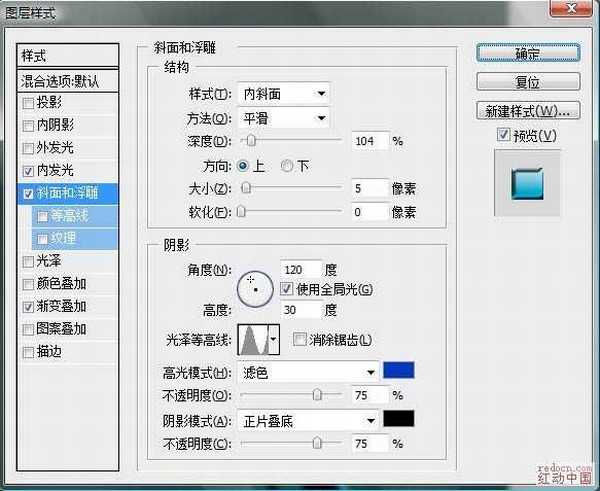
Task: Disable the 内发光 (Inner Glow) checkbox
Action: [x=28, y=170]
